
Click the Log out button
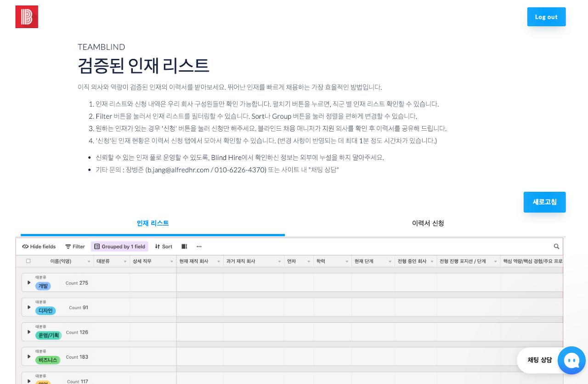pos(546,16)
